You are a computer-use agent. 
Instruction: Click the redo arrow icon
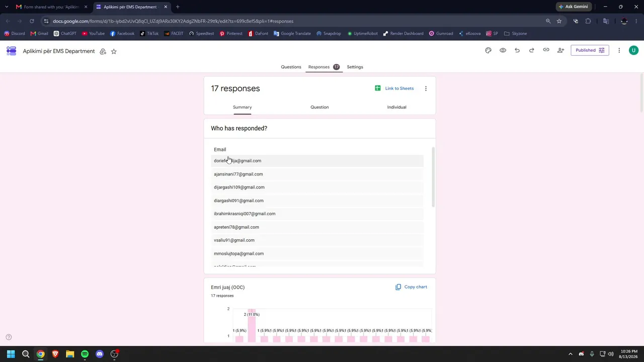pyautogui.click(x=531, y=50)
